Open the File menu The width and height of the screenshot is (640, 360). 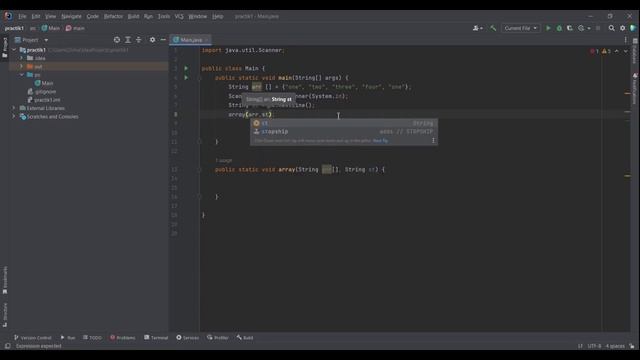[22, 16]
